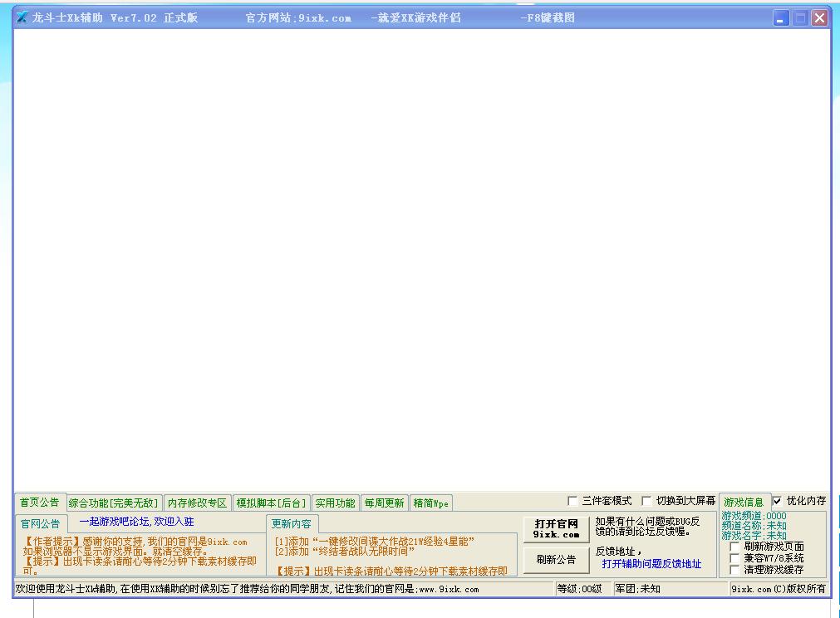The image size is (840, 618).
Task: Minimize the 龙斗士Xk辅助 window
Action: pyautogui.click(x=781, y=18)
